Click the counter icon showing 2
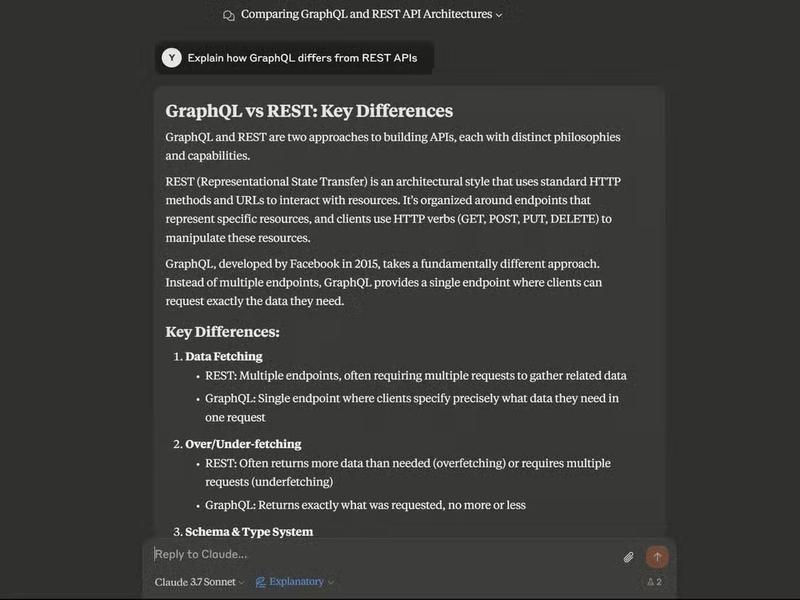The image size is (800, 600). (x=654, y=582)
